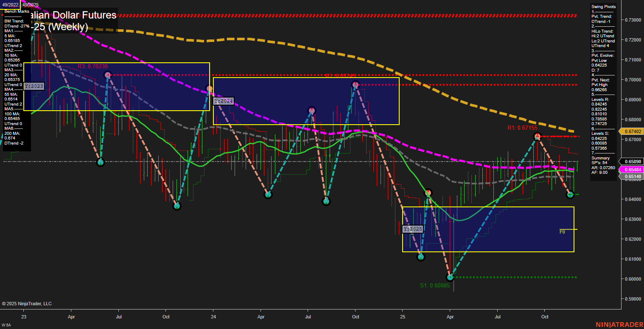Click the black 0.65890 last price marker

point(632,162)
